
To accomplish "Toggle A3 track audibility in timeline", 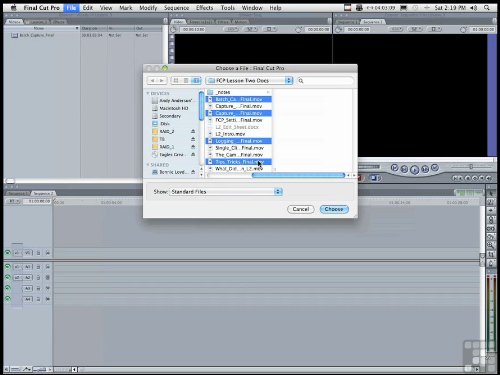I will [x=7, y=288].
